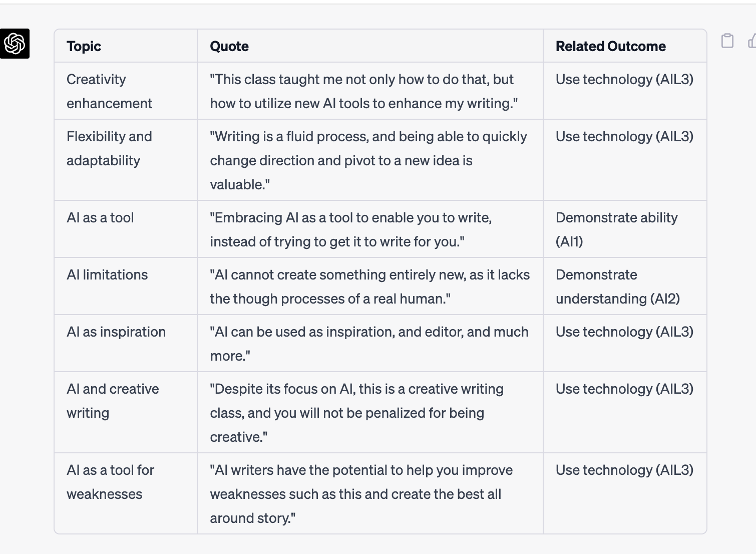Image resolution: width=756 pixels, height=554 pixels.
Task: Select the quote starting "Despite its focus on AI"
Action: [357, 413]
